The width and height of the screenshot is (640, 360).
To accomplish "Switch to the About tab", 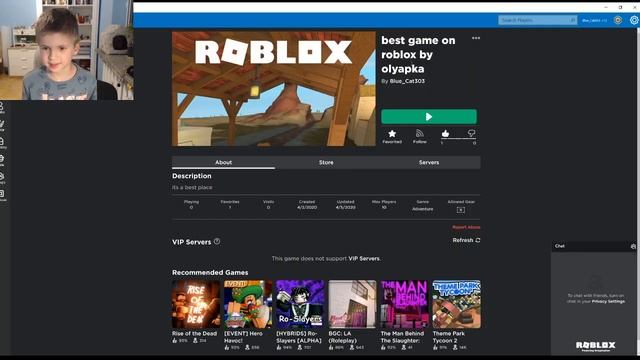I will tap(223, 162).
